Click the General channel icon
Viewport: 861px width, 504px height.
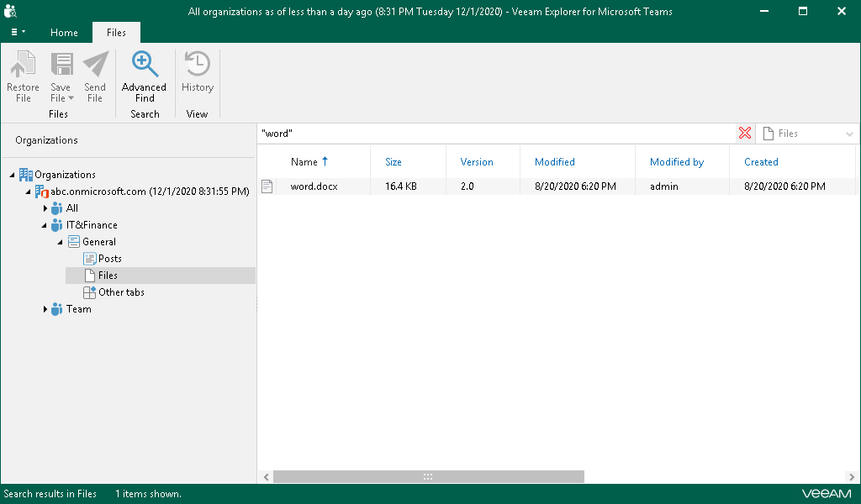tap(74, 242)
